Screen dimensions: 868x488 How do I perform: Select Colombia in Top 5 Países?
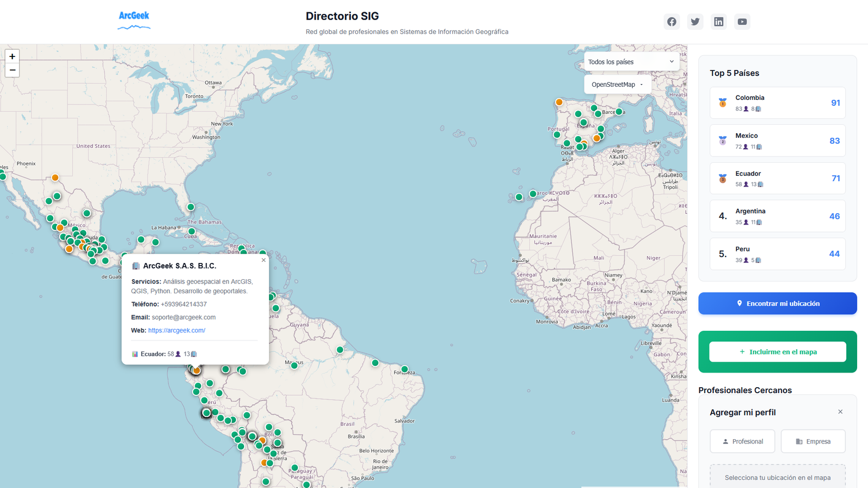coord(777,103)
